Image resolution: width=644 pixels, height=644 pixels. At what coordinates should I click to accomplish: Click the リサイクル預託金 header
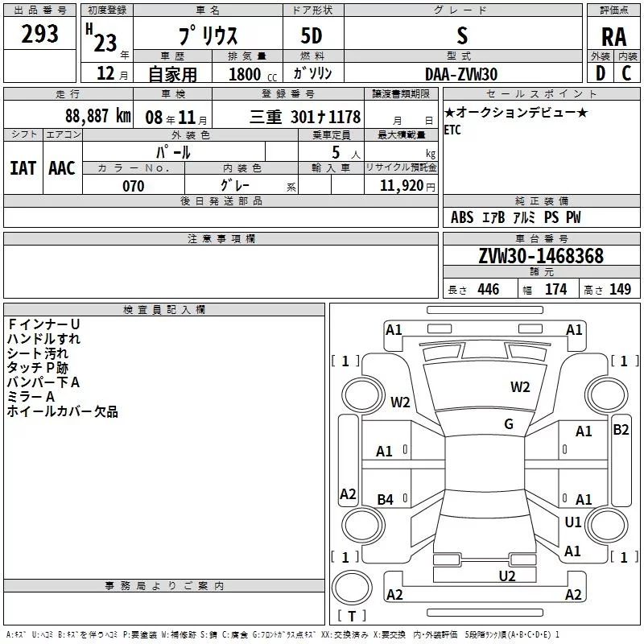(x=401, y=167)
